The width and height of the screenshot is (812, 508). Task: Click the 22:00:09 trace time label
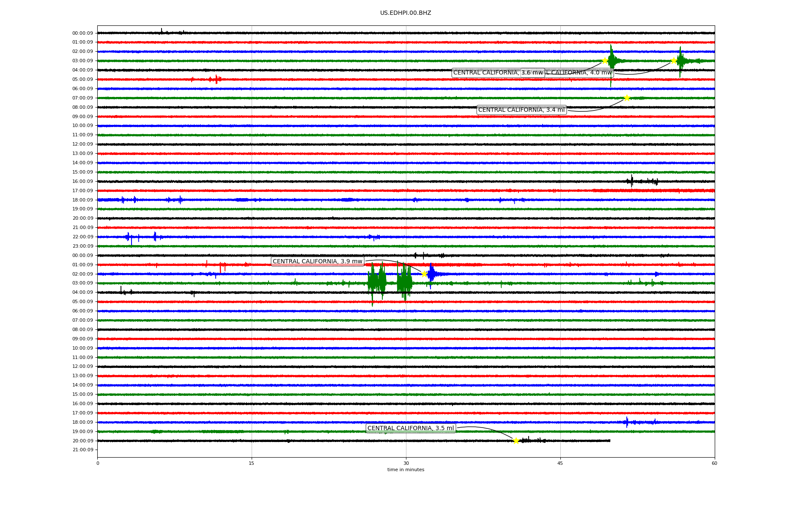(x=82, y=237)
